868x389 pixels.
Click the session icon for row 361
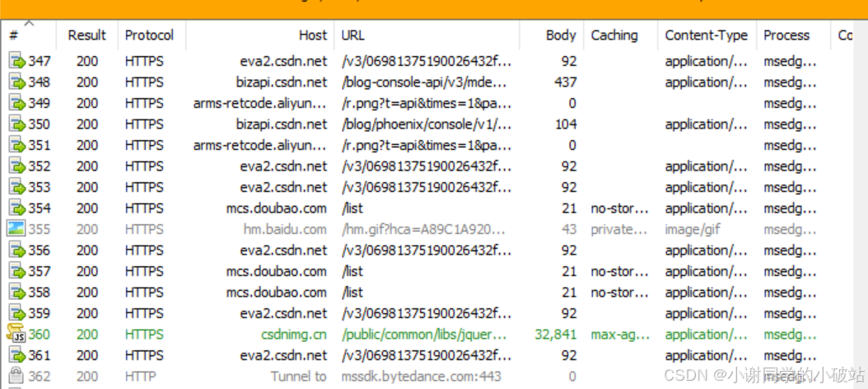17,355
